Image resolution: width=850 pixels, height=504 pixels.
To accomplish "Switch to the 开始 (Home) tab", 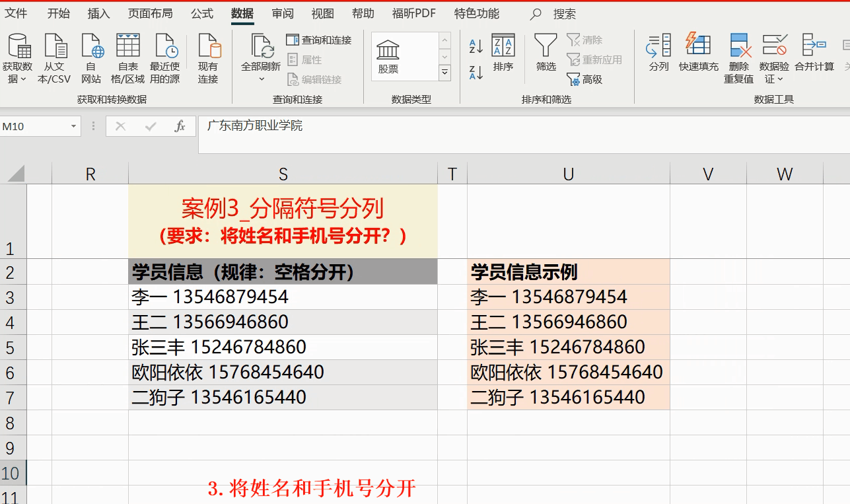I will pos(59,13).
